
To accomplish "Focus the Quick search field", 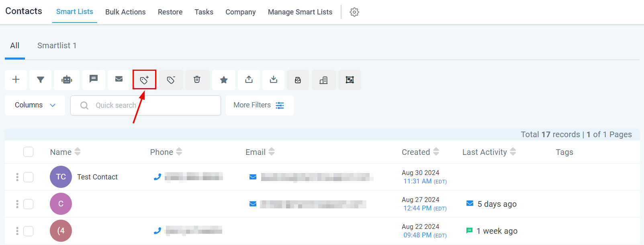I will click(x=145, y=105).
